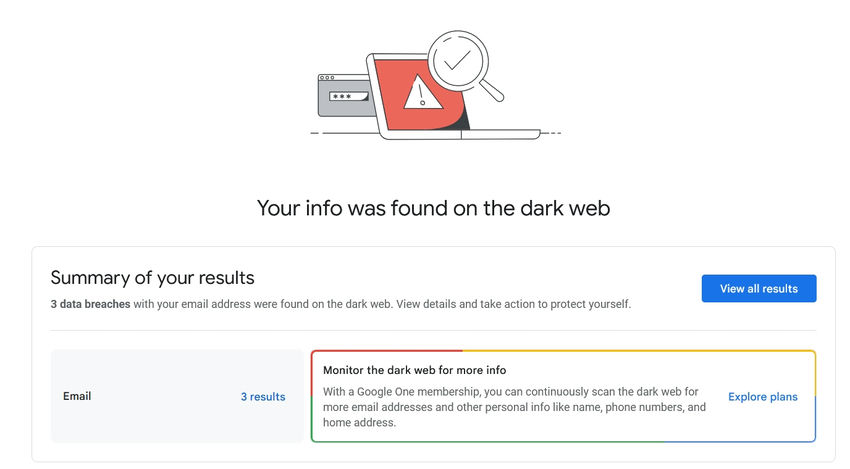
Task: Click the magnifying glass handle in the illustration
Action: [491, 90]
